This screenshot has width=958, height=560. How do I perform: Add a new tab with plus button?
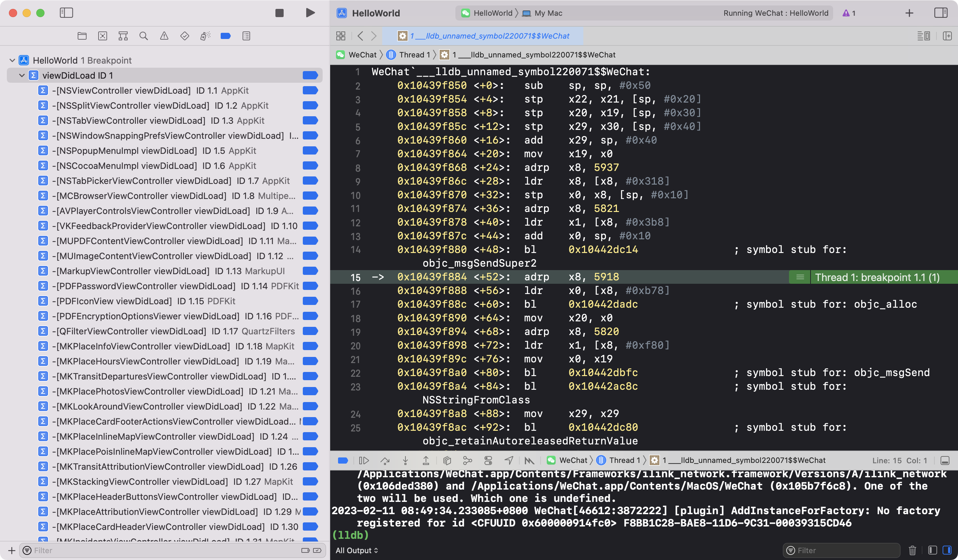coord(909,13)
